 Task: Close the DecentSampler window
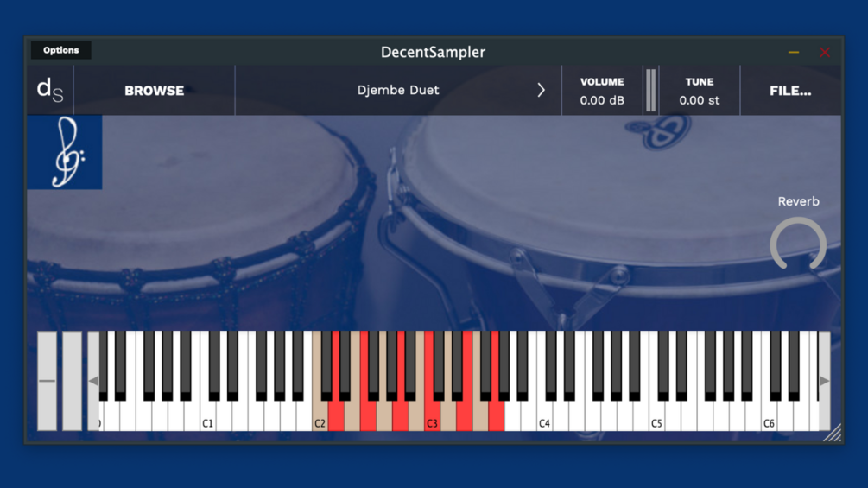[x=825, y=52]
